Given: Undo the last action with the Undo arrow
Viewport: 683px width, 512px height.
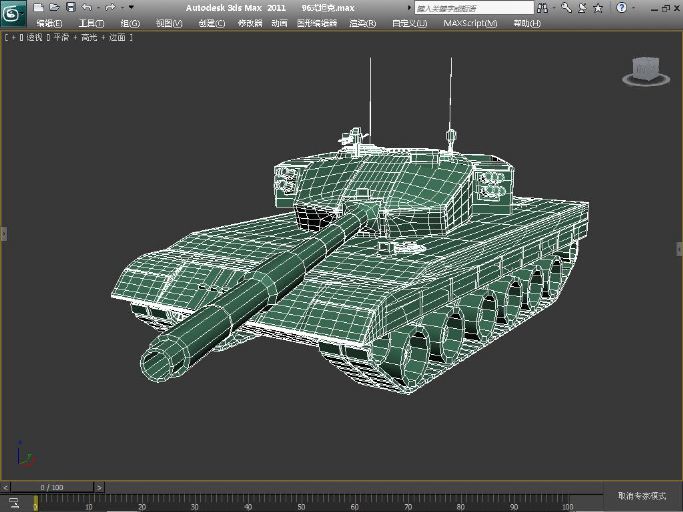Looking at the screenshot, I should (87, 7).
